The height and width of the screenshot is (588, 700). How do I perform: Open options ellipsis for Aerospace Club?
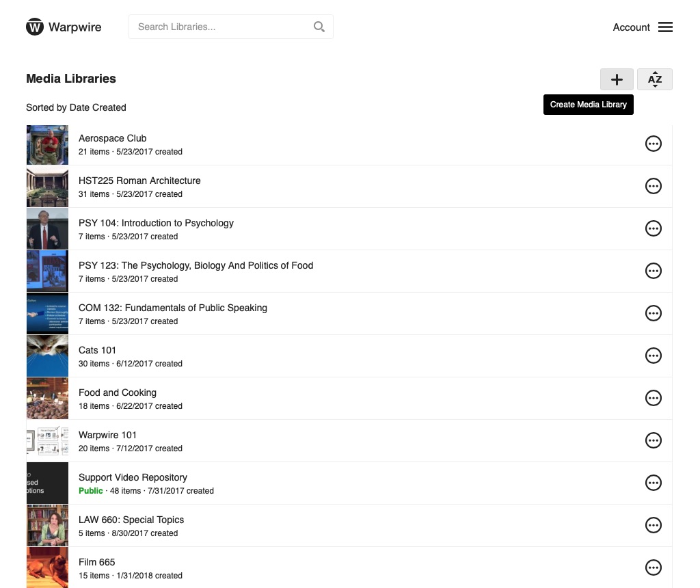click(x=654, y=144)
